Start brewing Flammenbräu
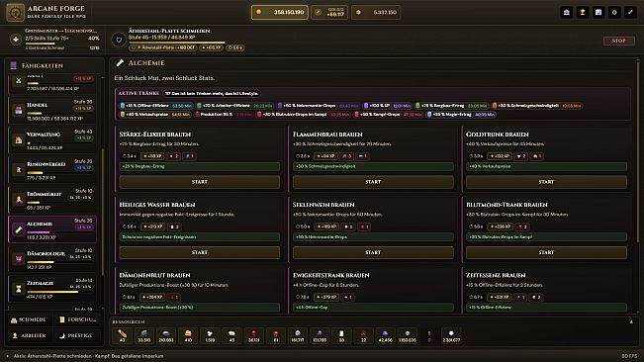Viewport: 644px width, 362px height. pos(373,182)
